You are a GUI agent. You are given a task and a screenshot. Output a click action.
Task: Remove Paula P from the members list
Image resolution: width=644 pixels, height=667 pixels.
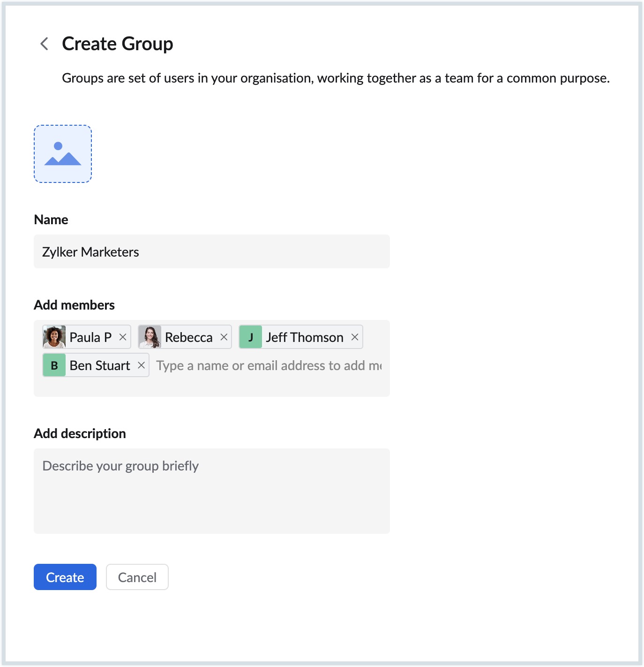(122, 337)
